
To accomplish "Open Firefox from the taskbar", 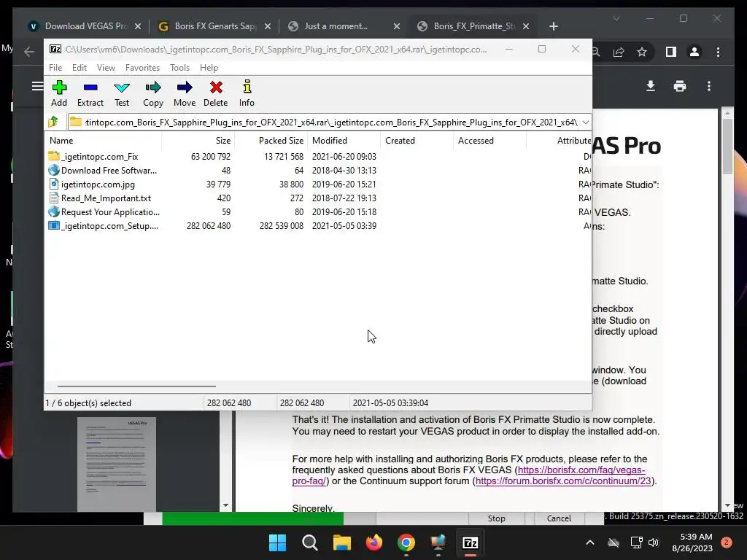I will pyautogui.click(x=374, y=542).
